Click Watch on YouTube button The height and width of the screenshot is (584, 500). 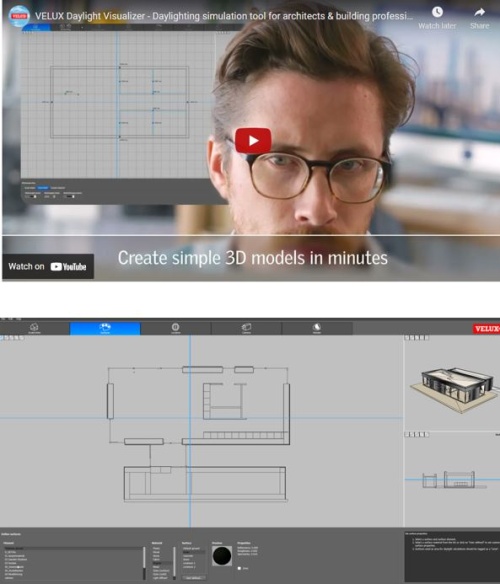[48, 266]
